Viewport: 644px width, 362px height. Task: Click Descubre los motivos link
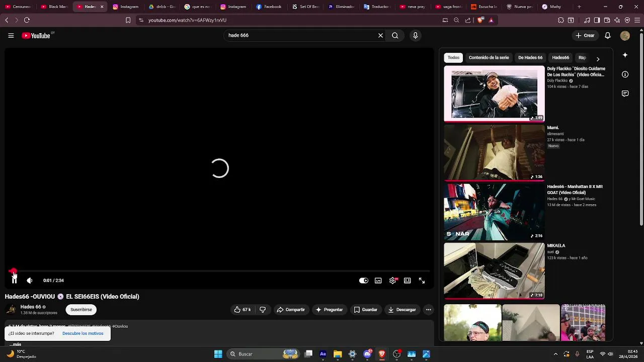point(83,333)
